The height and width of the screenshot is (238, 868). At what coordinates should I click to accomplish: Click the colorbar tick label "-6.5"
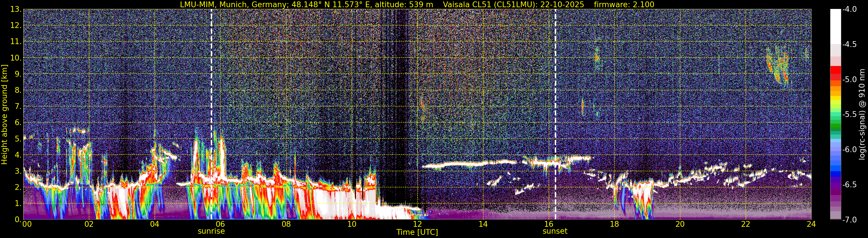pyautogui.click(x=849, y=185)
